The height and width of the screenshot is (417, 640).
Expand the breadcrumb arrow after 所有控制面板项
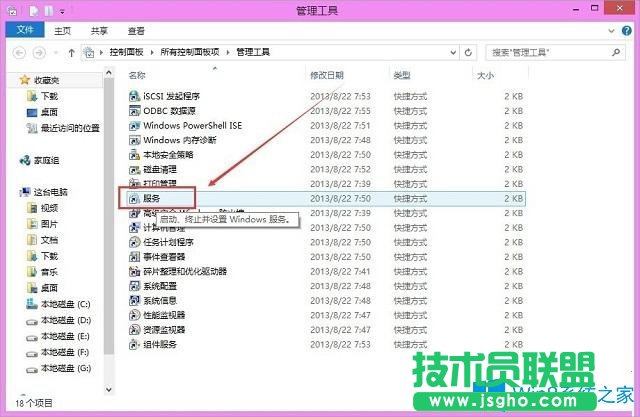(228, 52)
